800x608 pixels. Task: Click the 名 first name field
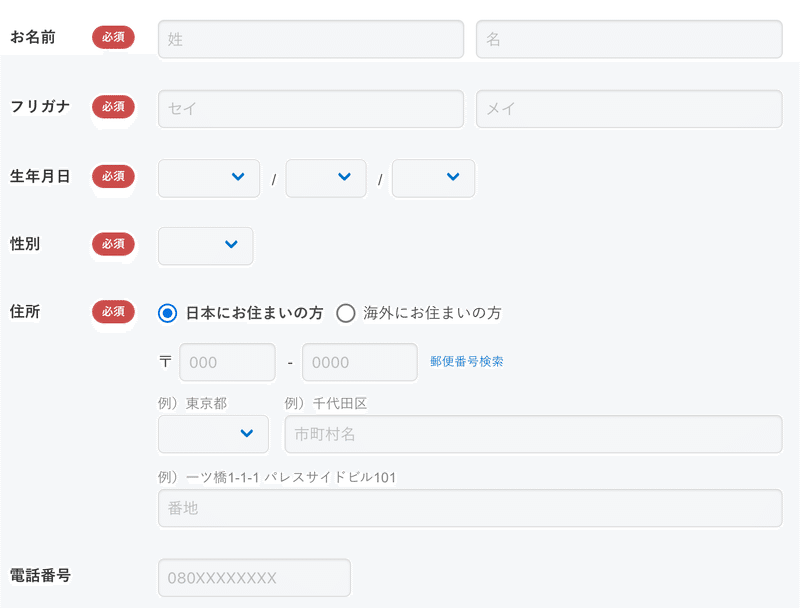[x=629, y=39]
